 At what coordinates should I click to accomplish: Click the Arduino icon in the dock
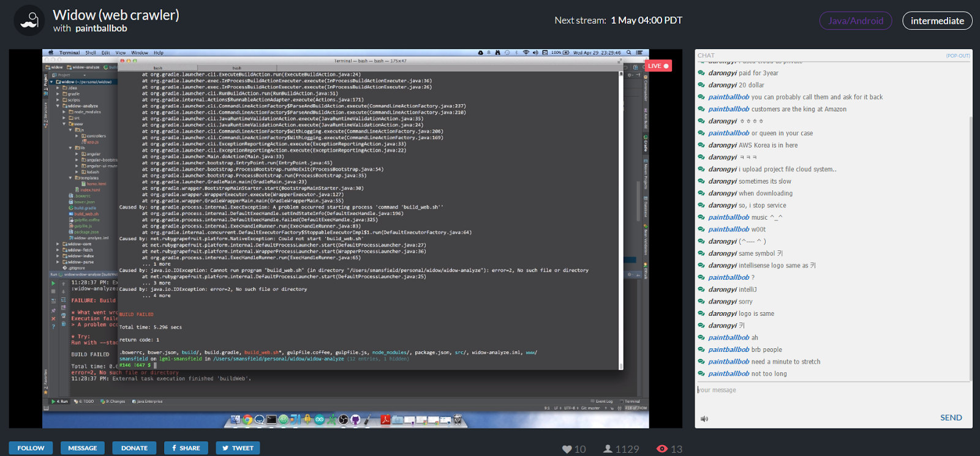319,419
